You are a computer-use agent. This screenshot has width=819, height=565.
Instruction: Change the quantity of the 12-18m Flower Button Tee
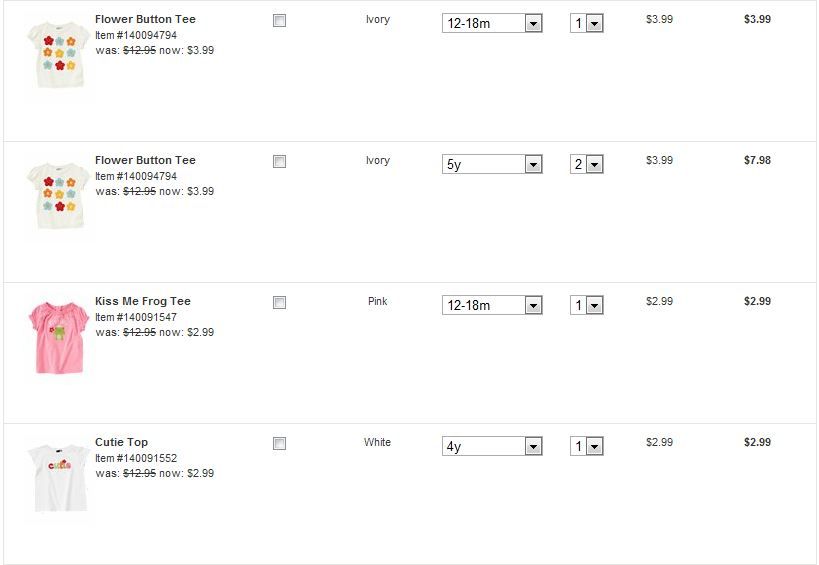tap(587, 23)
